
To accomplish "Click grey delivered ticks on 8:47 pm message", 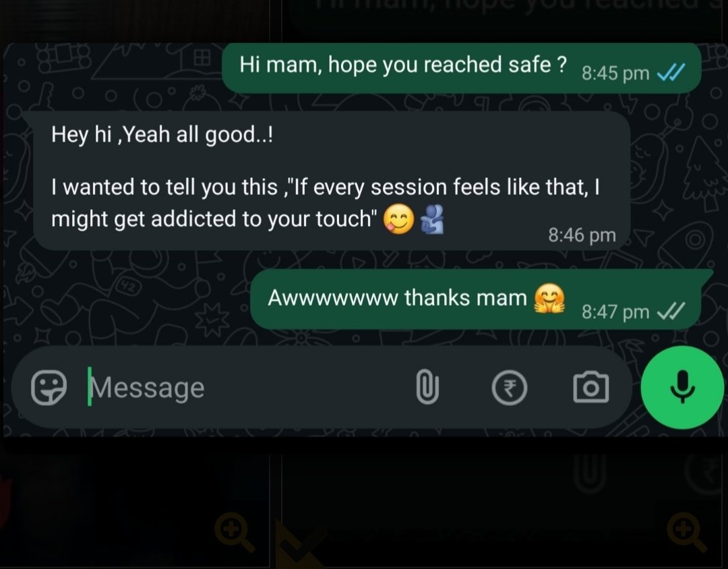I will coord(671,311).
